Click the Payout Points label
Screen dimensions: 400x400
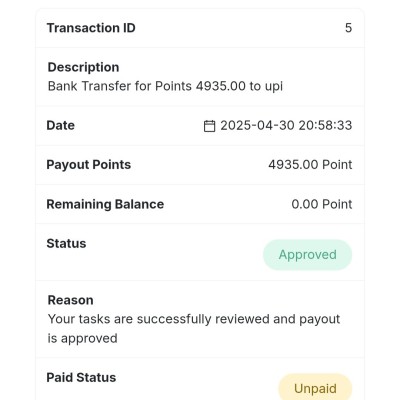[89, 165]
